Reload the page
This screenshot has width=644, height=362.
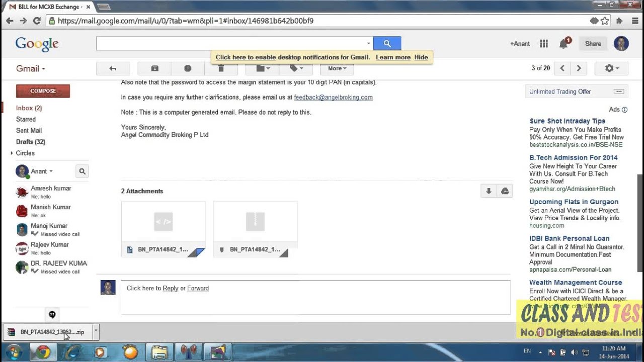tap(37, 21)
